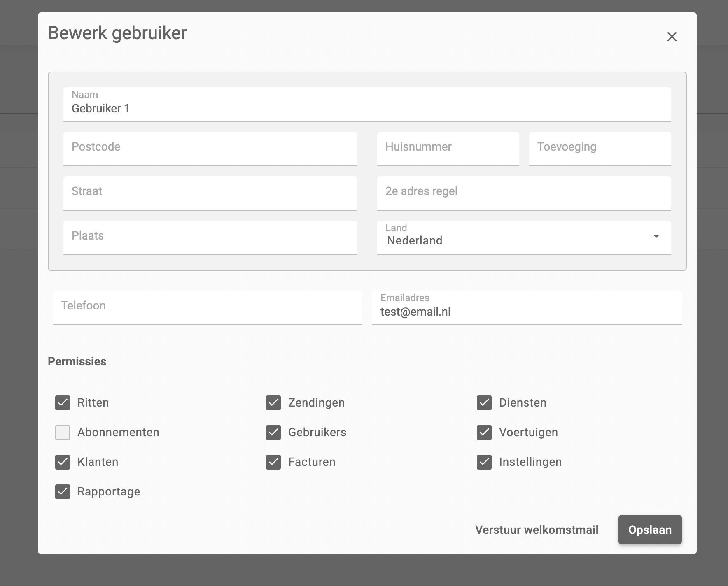The width and height of the screenshot is (728, 586).
Task: Click the Bewerk gebruiker dialog title
Action: point(117,33)
